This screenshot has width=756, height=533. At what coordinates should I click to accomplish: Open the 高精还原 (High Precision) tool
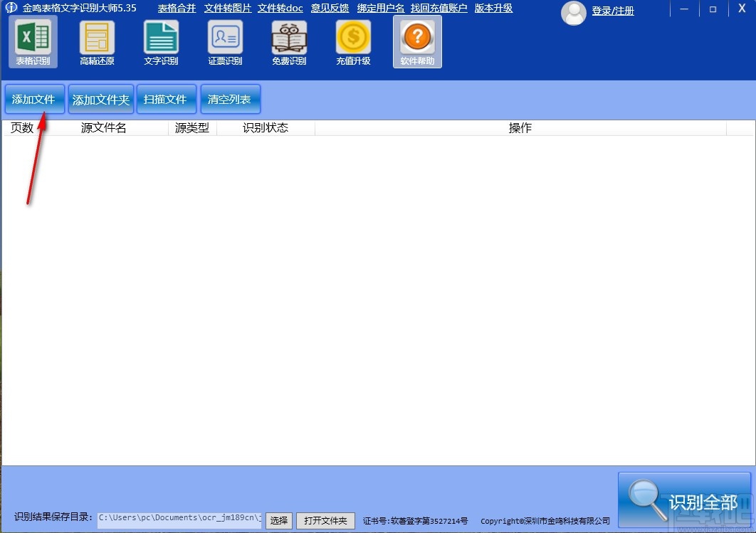[97, 42]
